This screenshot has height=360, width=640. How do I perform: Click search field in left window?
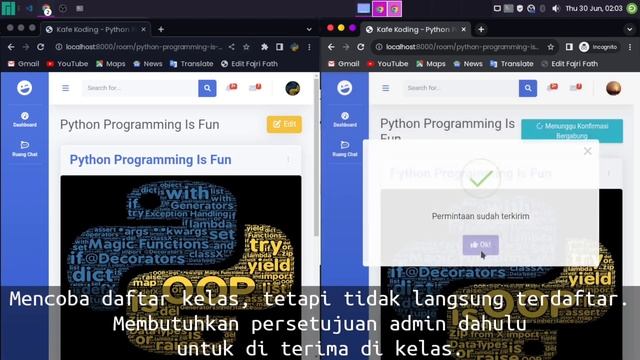coord(140,88)
